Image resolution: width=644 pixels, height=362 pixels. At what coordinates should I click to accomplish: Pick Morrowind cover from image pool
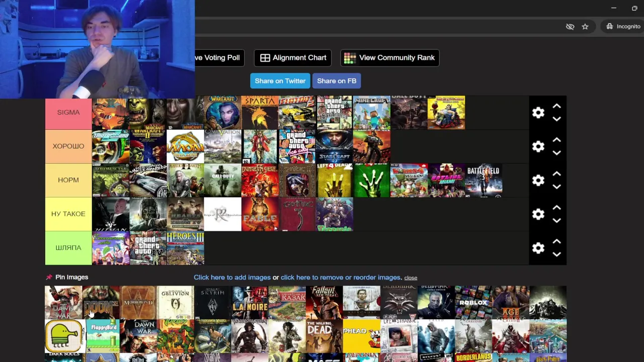tap(138, 303)
